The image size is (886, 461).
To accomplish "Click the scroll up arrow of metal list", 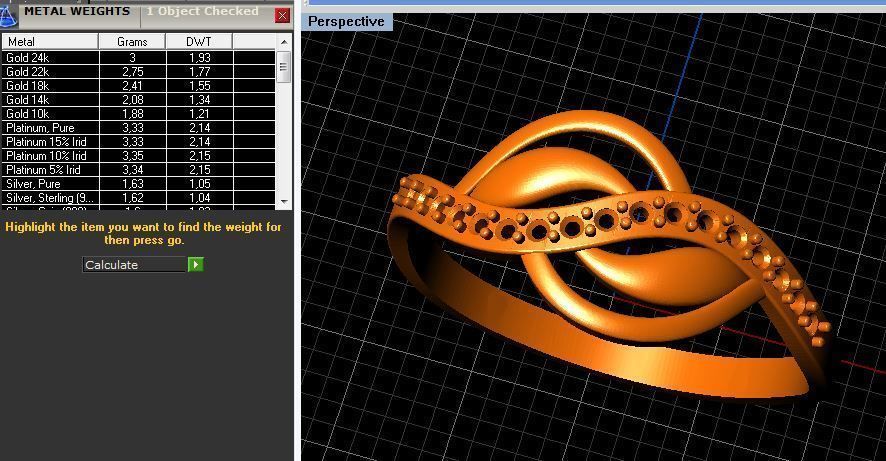I will 284,42.
